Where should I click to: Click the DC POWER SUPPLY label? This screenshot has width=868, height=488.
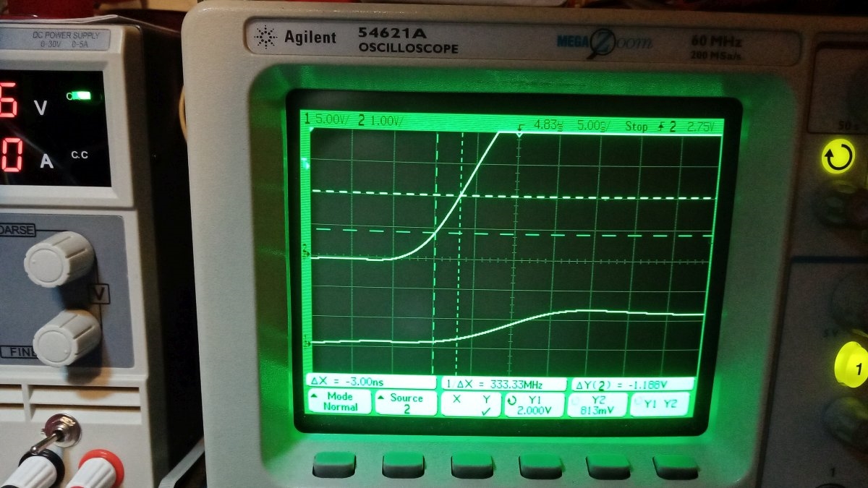tap(66, 35)
